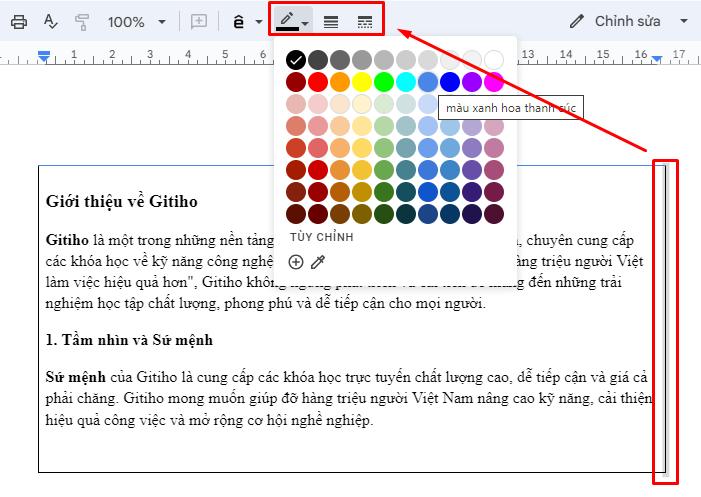This screenshot has height=497, width=701.
Task: Click the heading Giới thiệu về Gitiho
Action: pyautogui.click(x=122, y=201)
